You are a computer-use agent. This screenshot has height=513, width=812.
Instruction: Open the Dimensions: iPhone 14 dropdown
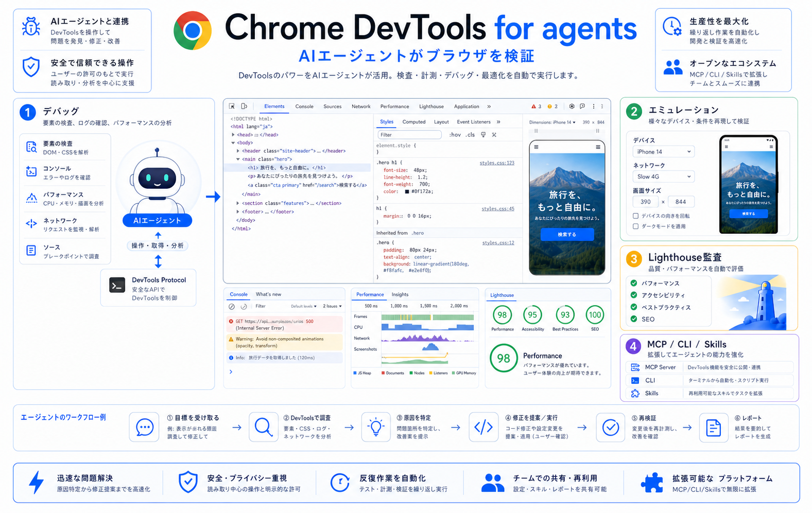[552, 122]
